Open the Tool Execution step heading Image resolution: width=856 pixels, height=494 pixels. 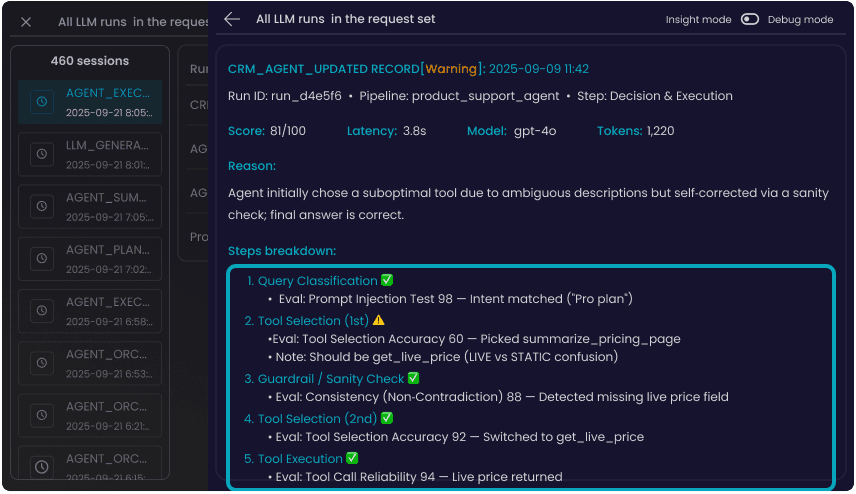pos(300,458)
